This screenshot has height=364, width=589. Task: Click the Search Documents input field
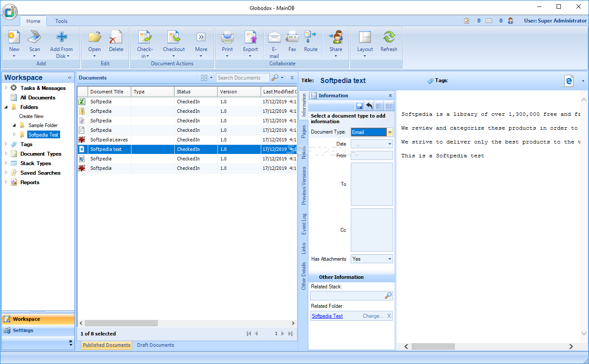[243, 78]
